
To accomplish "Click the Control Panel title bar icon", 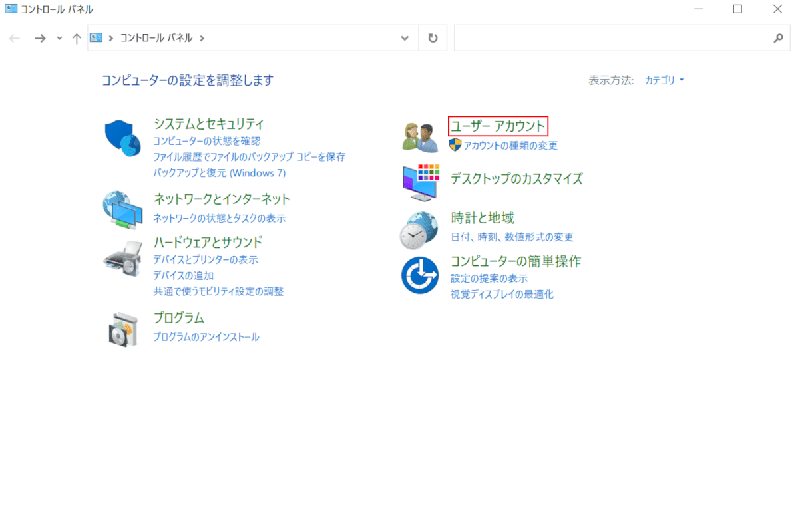I will point(11,9).
